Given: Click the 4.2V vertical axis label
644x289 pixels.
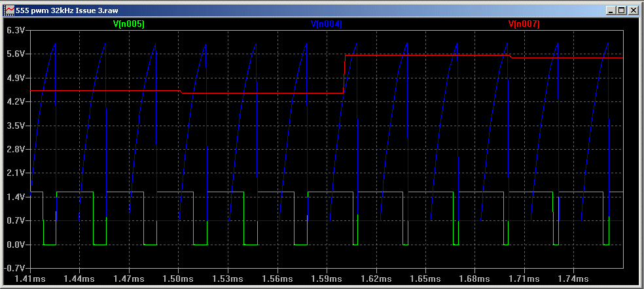Looking at the screenshot, I should (16, 102).
